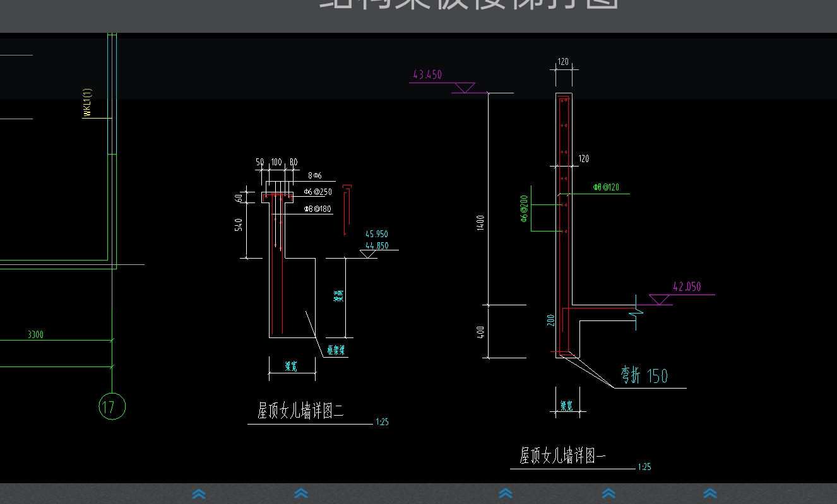Click the grid axis bubble numbered 17
This screenshot has height=504, width=837.
112,407
